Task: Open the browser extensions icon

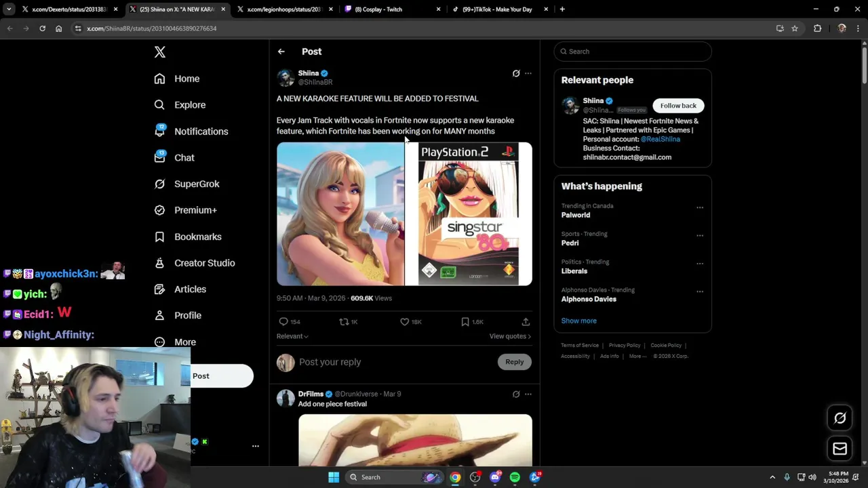Action: (817, 28)
